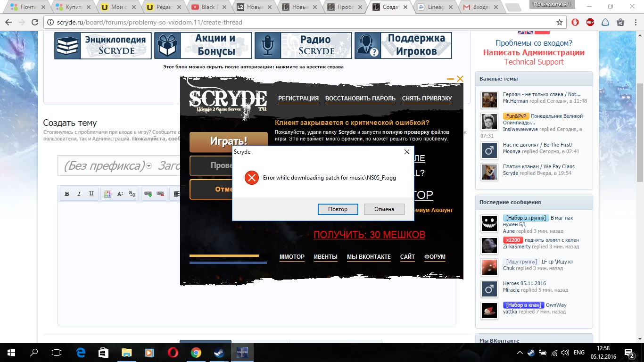Toggle underline formatting in the editor
644x362 pixels.
pos(91,194)
